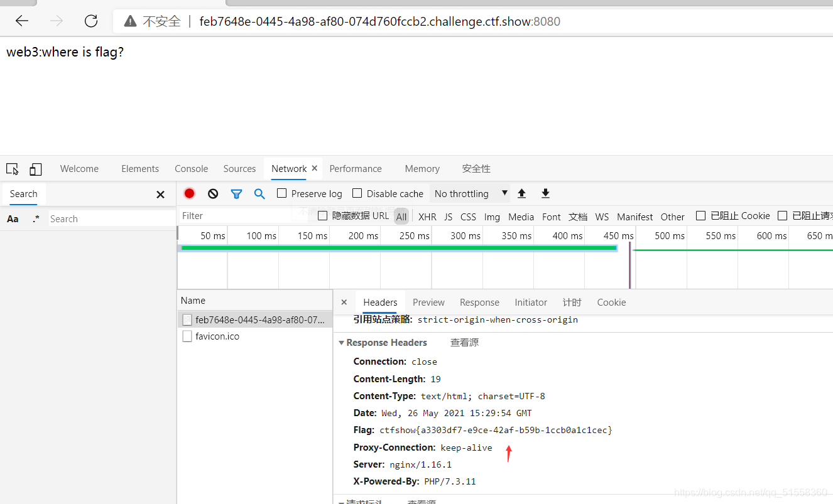Viewport: 833px width, 504px height.
Task: Open the 计时 detail tab
Action: point(572,303)
